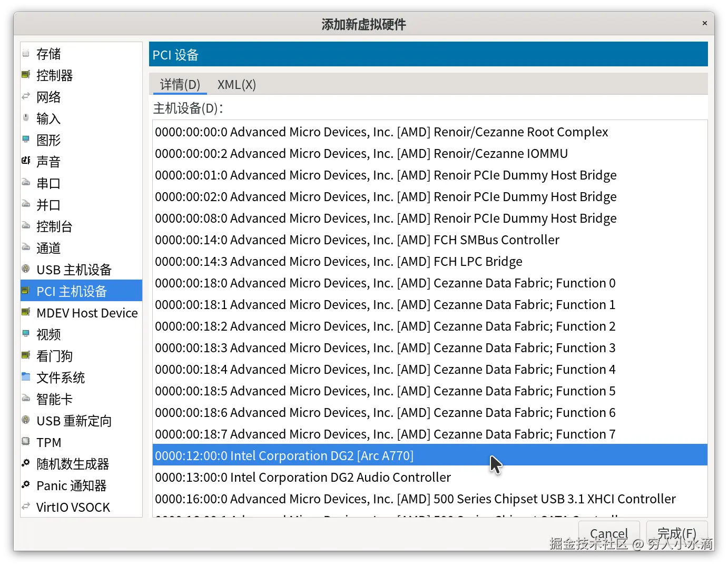728x566 pixels.
Task: Select Cezanne Data Fabric; Function 5 row
Action: click(x=430, y=391)
